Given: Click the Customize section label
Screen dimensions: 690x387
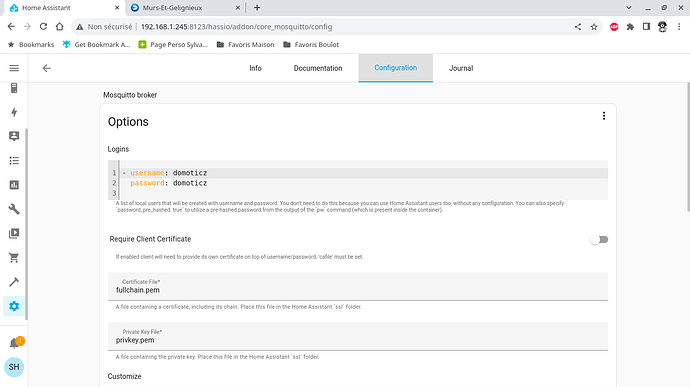Looking at the screenshot, I should pos(125,376).
